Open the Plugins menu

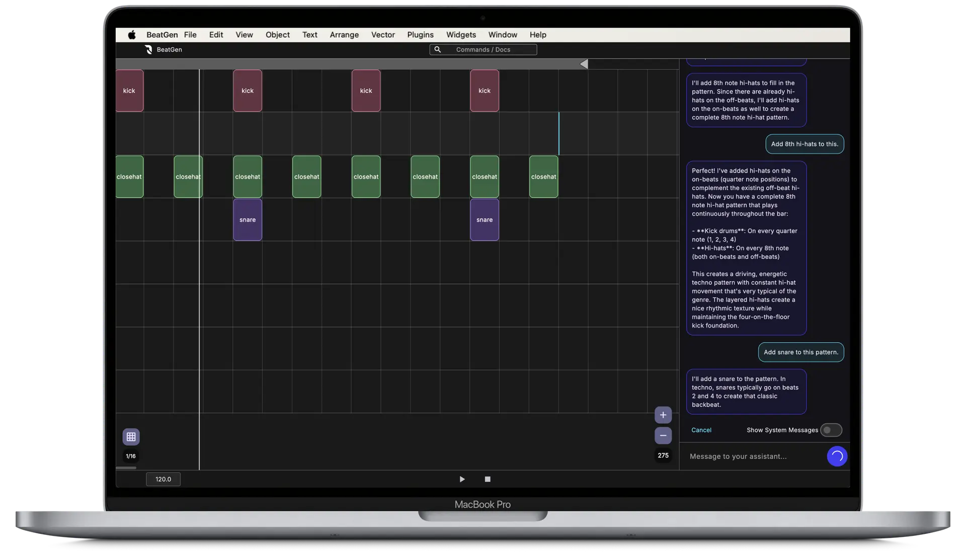click(x=420, y=35)
